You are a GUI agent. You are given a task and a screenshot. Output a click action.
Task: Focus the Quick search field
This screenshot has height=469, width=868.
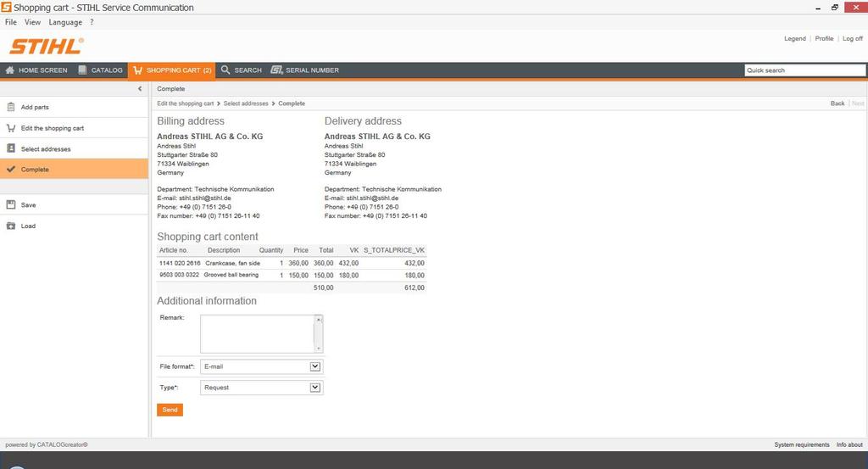coord(805,70)
